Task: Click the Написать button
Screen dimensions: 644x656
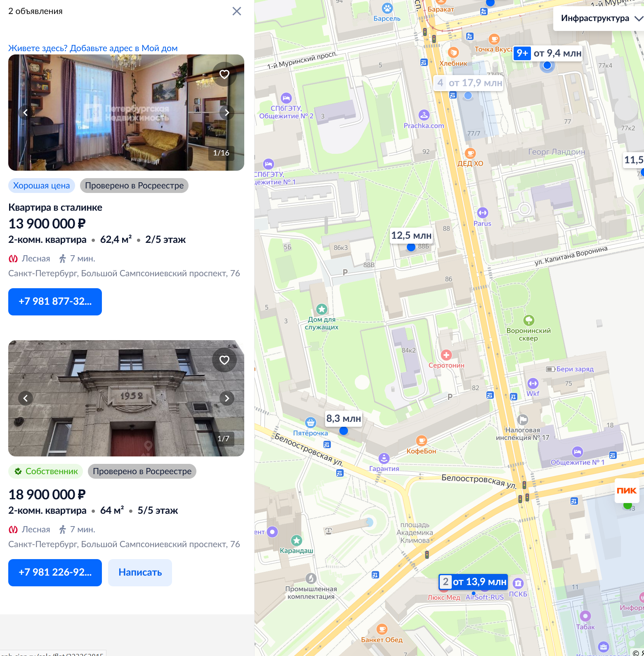Action: [x=140, y=573]
